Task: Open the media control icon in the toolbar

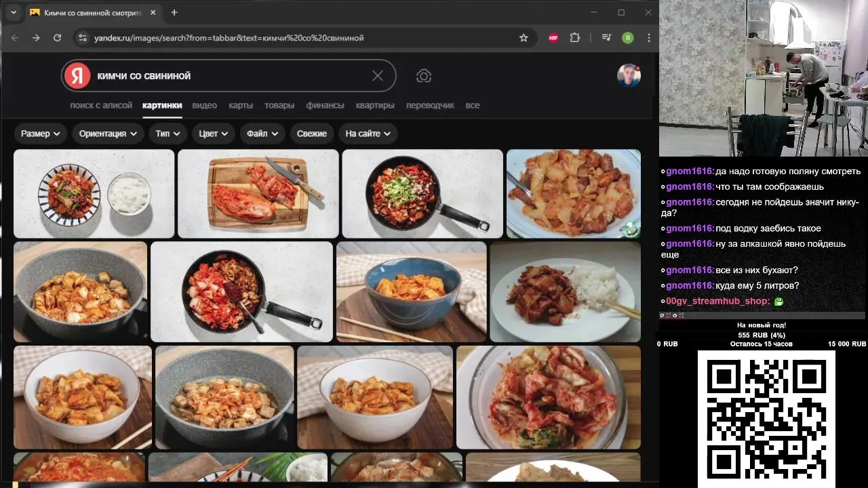Action: pyautogui.click(x=606, y=38)
